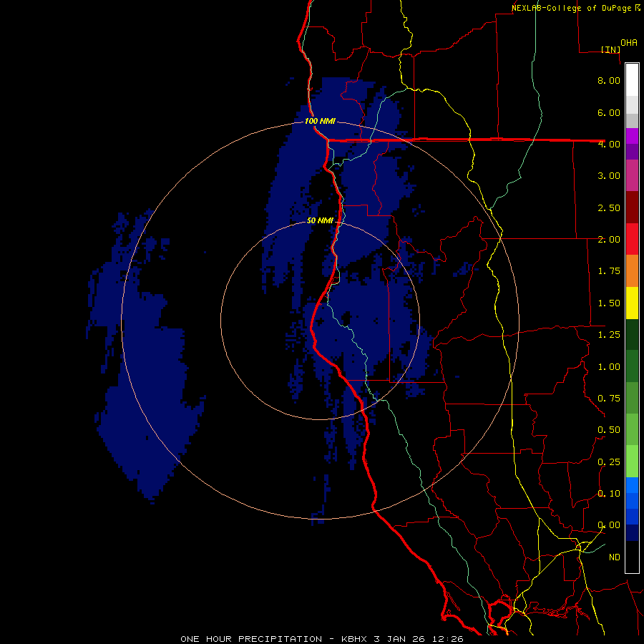
Task: Select the white legend swatch above 8.00
Action: click(632, 80)
